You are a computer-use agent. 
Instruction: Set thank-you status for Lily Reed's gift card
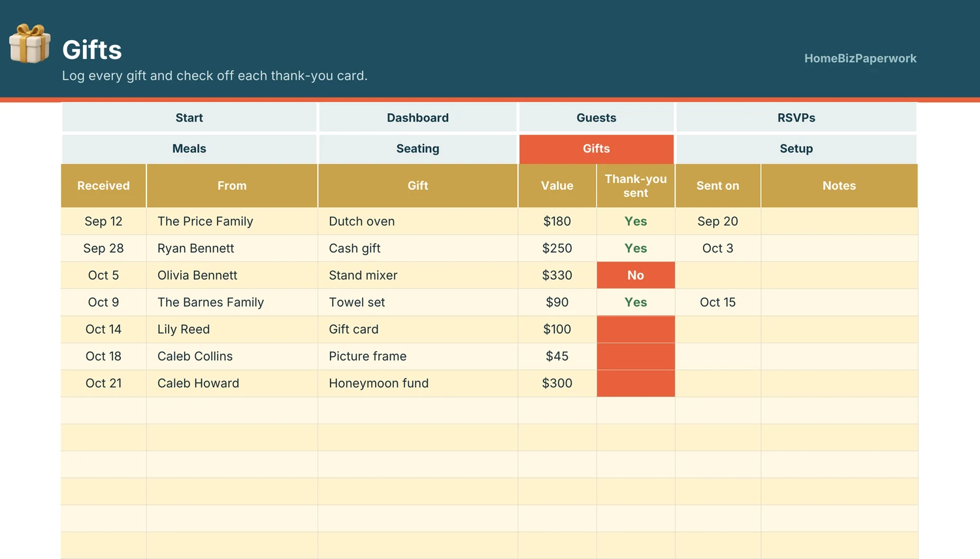pyautogui.click(x=636, y=330)
